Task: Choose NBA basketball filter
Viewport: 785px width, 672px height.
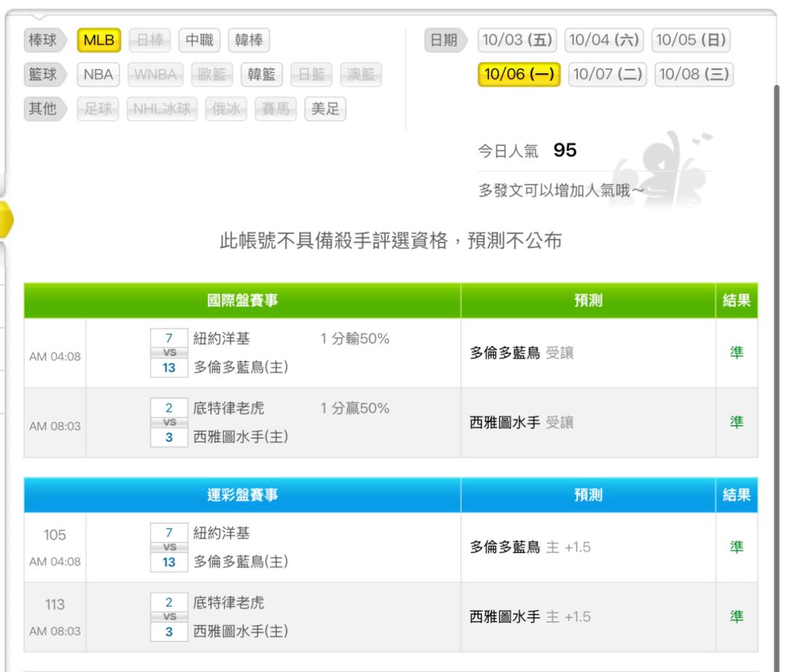Action: [x=98, y=75]
